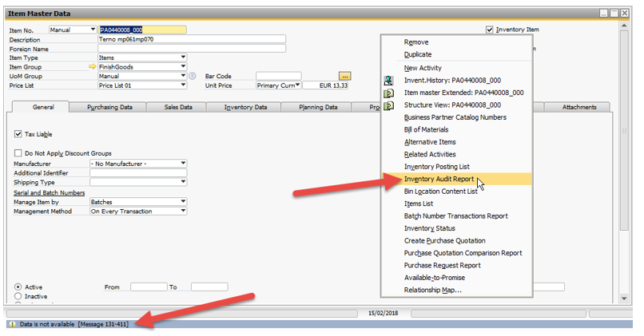The image size is (644, 336).
Task: Click the 15/02/2018 status bar date
Action: (x=383, y=313)
